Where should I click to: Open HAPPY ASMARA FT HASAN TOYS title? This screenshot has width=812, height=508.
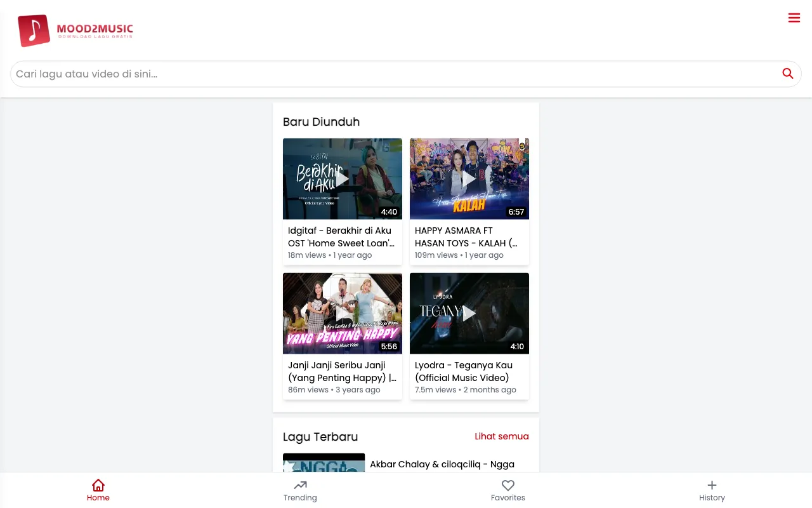(467, 237)
